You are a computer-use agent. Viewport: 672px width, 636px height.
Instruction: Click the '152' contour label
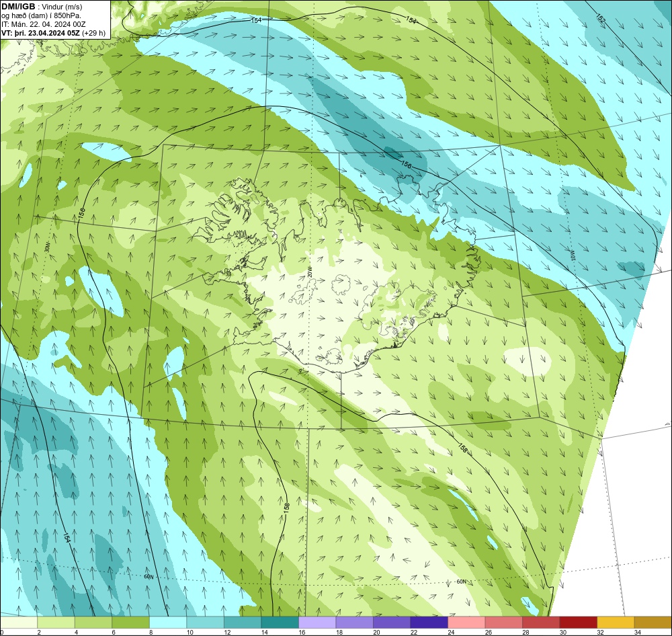pyautogui.click(x=600, y=18)
